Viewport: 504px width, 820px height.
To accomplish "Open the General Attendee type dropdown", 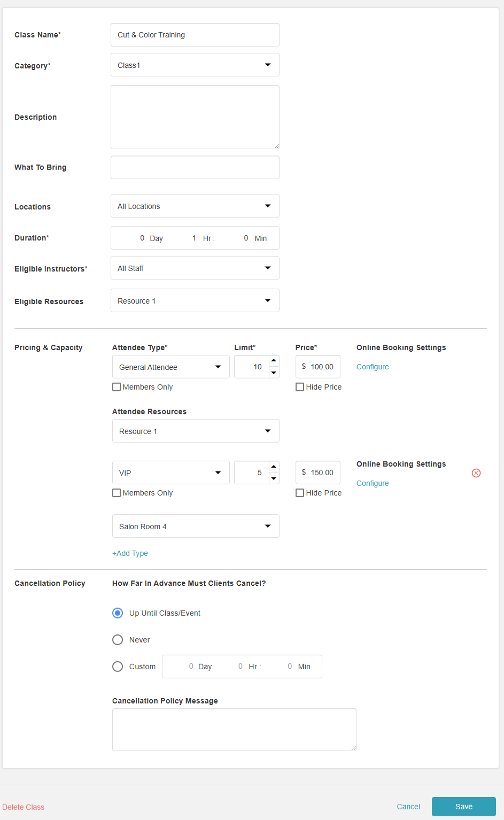I will click(x=171, y=367).
